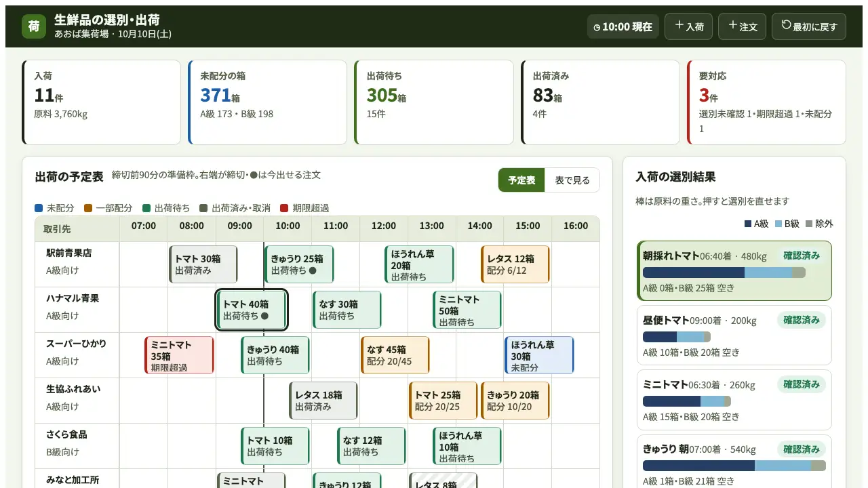Select スーパーひかり なす 45箱 order block

click(x=395, y=355)
